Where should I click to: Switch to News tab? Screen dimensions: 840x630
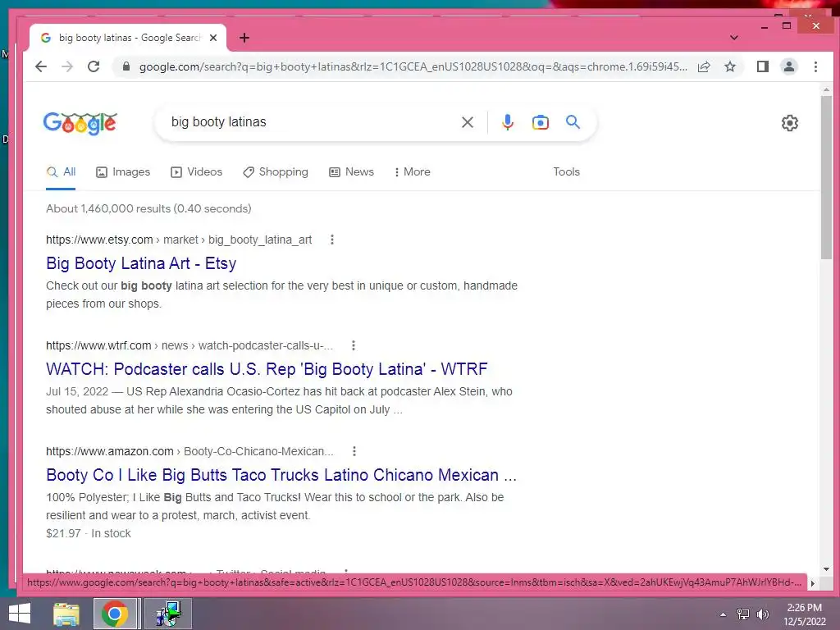351,172
